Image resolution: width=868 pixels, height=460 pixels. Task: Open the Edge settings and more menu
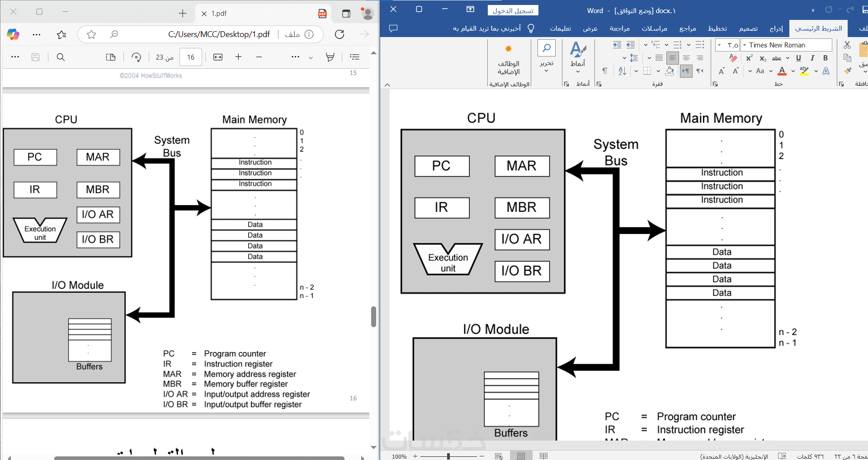(37, 34)
